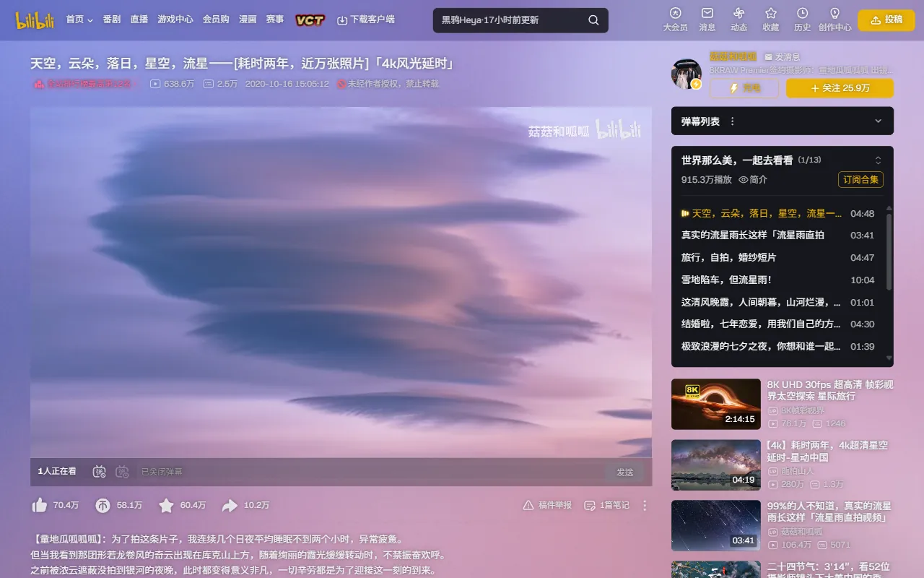Image resolution: width=924 pixels, height=578 pixels.
Task: Open 历史 watch history icon
Action: 802,20
